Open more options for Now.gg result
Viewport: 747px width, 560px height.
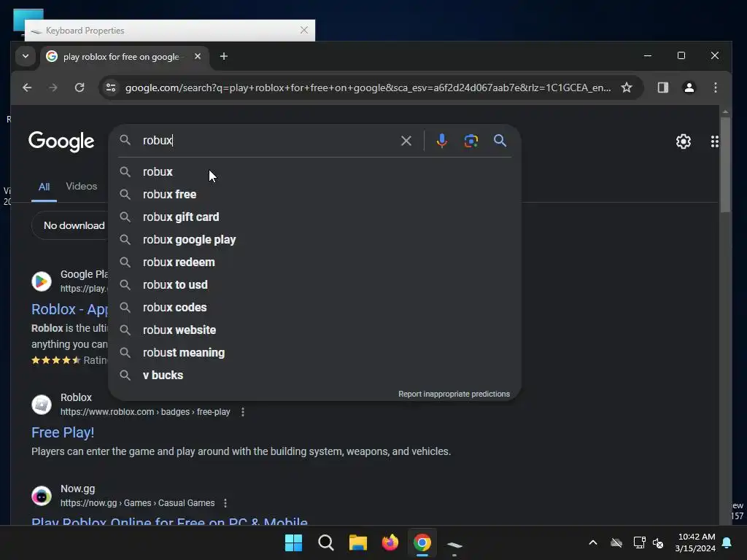pyautogui.click(x=225, y=503)
